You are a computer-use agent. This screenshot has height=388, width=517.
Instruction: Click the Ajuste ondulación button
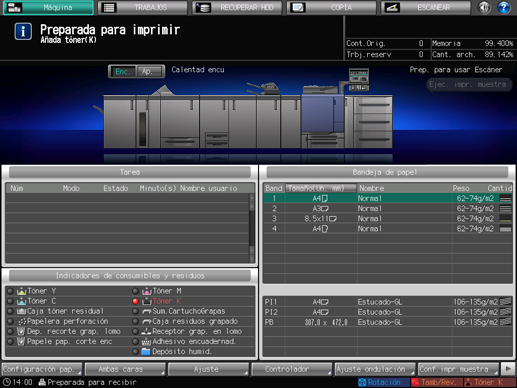click(375, 369)
